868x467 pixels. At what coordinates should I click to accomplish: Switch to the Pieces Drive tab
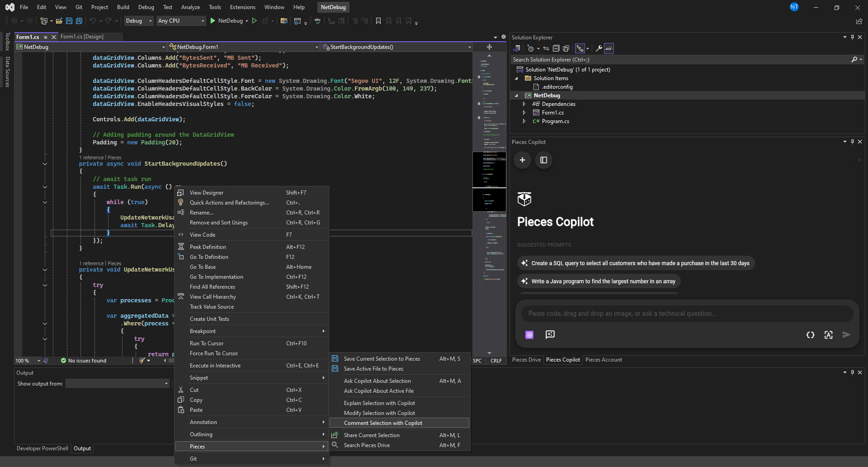click(x=526, y=360)
